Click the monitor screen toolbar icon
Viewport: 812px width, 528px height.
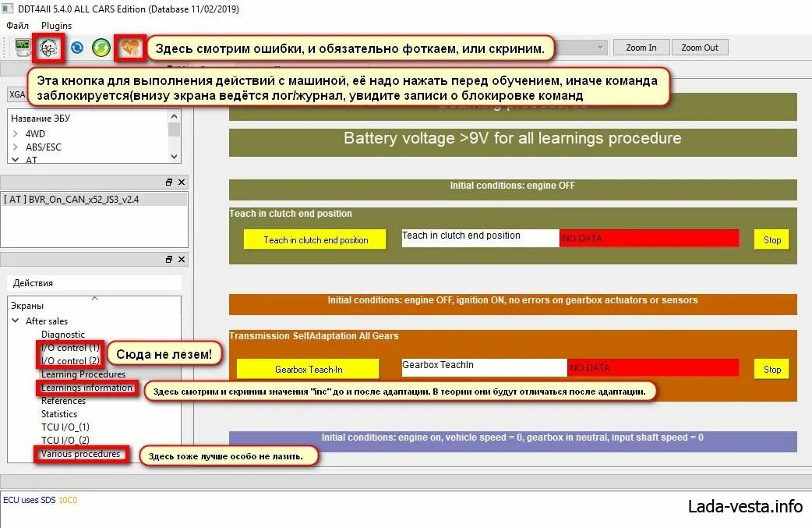(x=23, y=48)
